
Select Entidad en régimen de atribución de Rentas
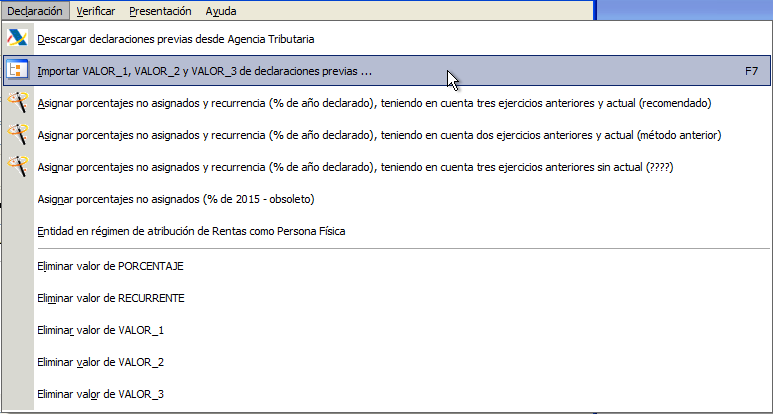[x=387, y=231]
